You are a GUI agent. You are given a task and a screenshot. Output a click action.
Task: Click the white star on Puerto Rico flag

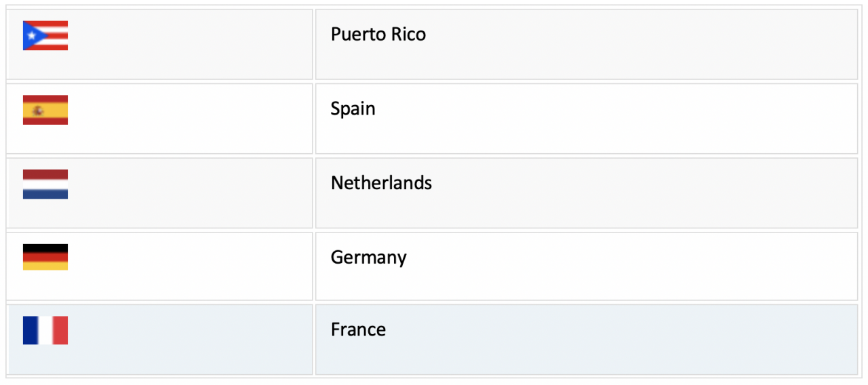(x=31, y=35)
